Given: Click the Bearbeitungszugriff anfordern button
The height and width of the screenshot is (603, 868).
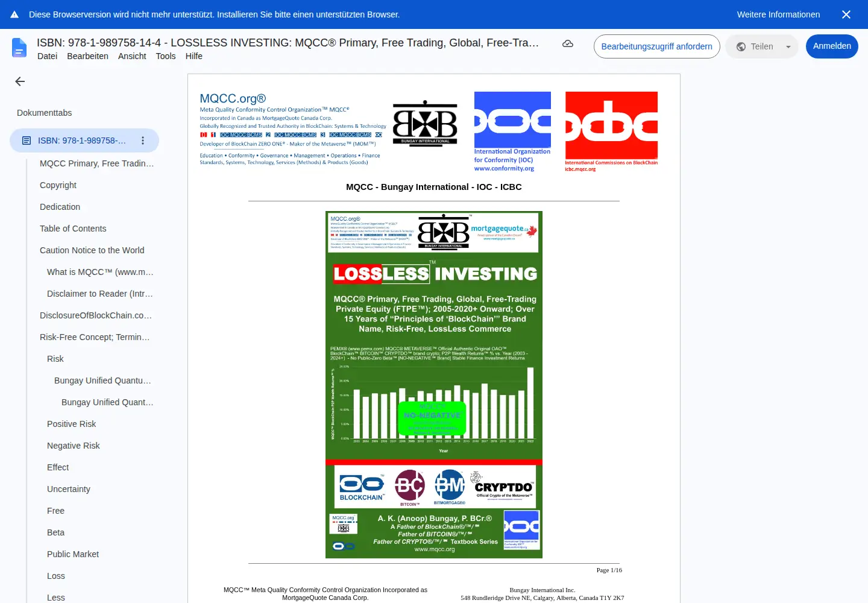Looking at the screenshot, I should pos(656,46).
